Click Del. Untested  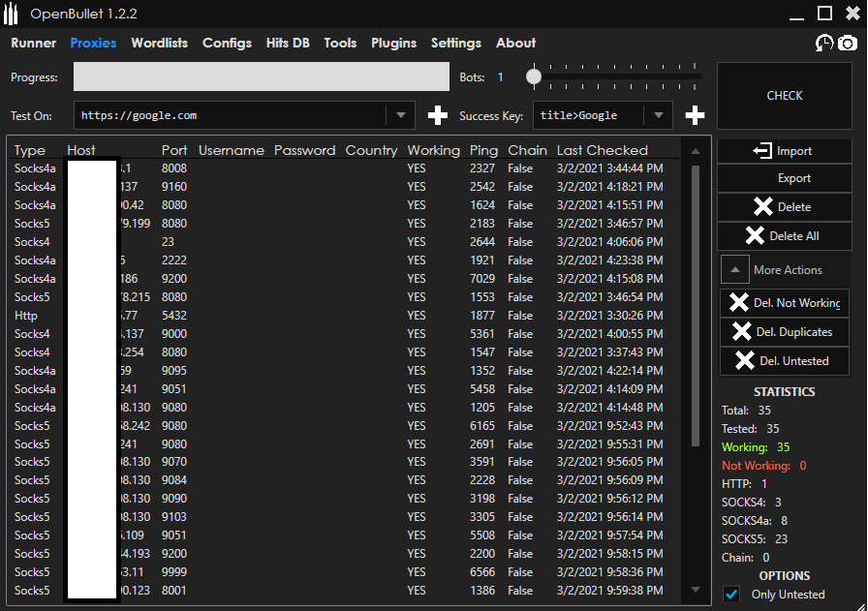784,361
